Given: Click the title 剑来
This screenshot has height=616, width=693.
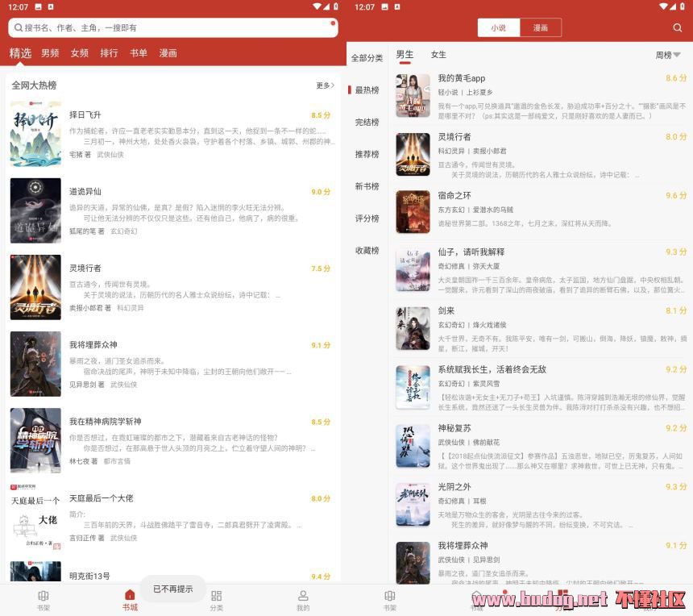Looking at the screenshot, I should [x=446, y=311].
